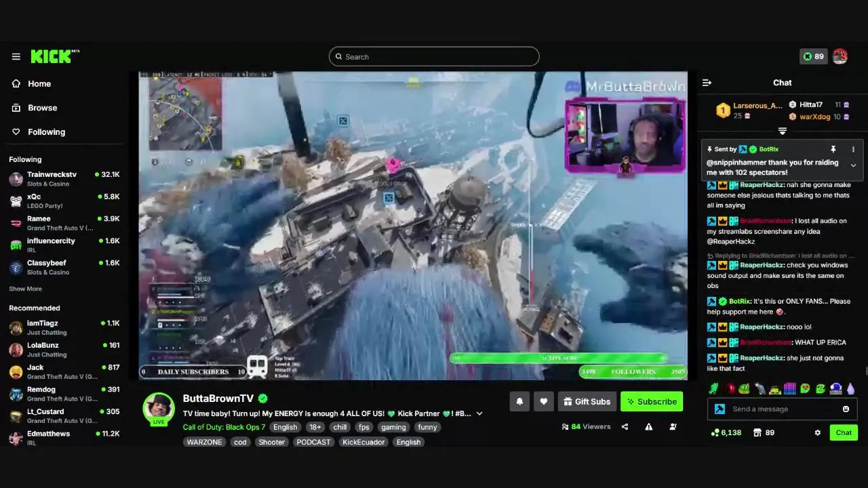Select the fps tag

pos(364,427)
